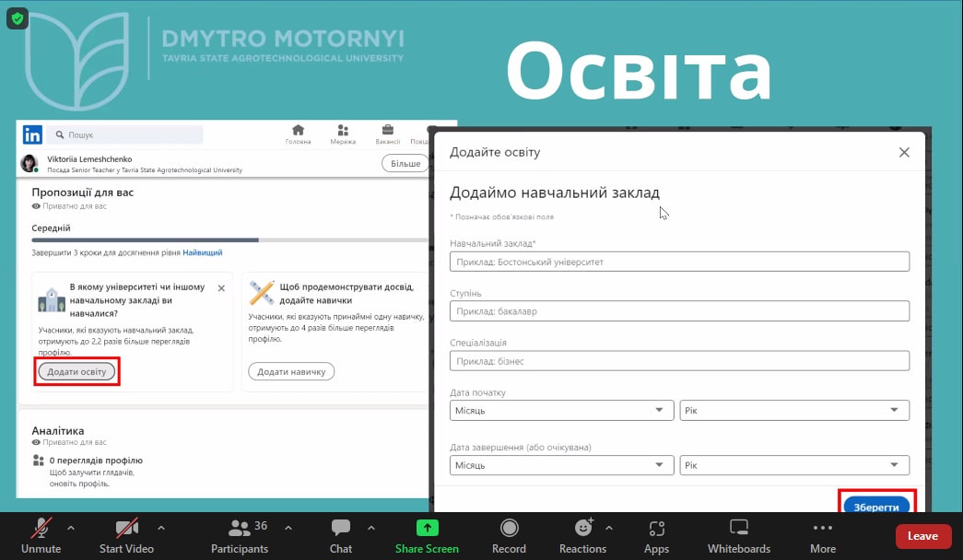Screen dimensions: 963x560
Task: Open the More options menu
Action: click(823, 536)
